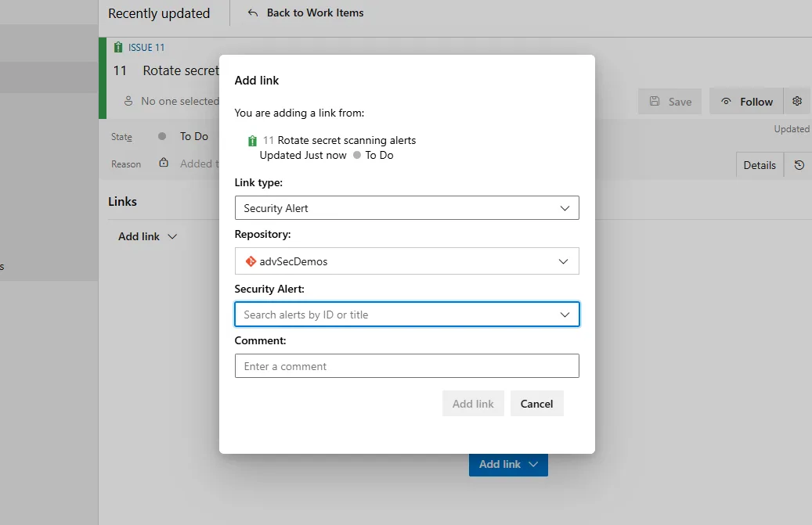
Task: Click the lock icon beside Reason
Action: click(x=164, y=164)
